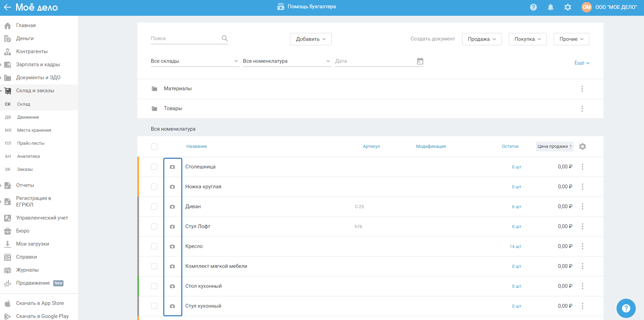Toggle the select-all header checkbox
This screenshot has width=644, height=320.
tap(154, 146)
